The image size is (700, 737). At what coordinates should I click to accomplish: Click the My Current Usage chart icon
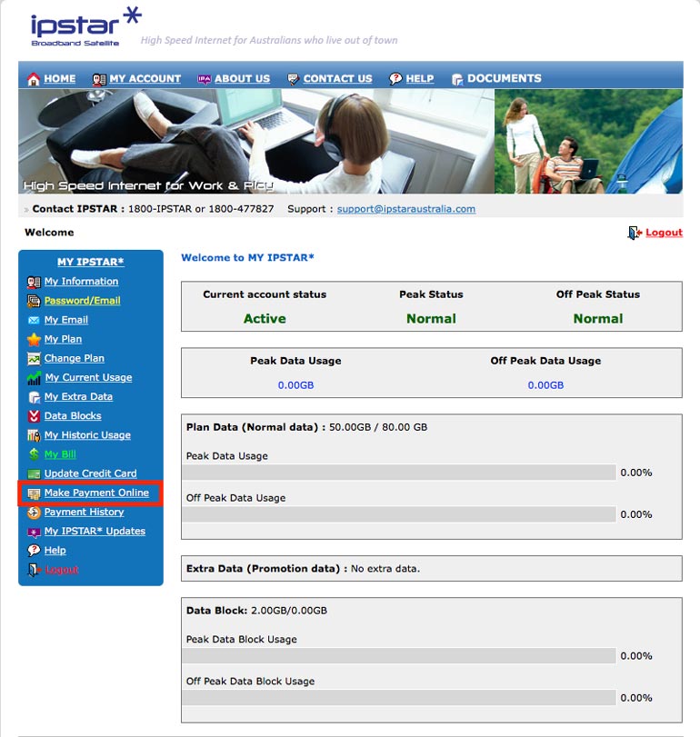[x=34, y=378]
